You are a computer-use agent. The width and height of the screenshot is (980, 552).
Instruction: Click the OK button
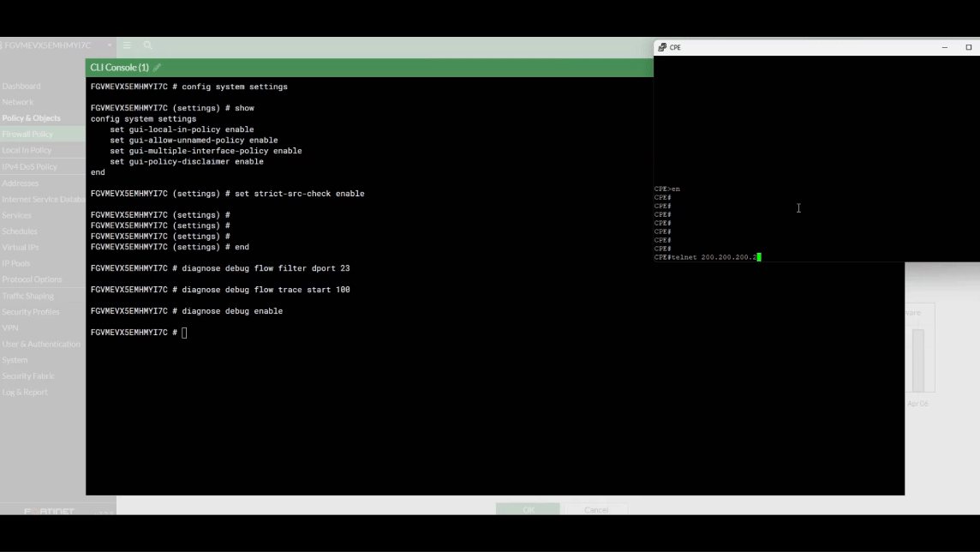pyautogui.click(x=527, y=509)
